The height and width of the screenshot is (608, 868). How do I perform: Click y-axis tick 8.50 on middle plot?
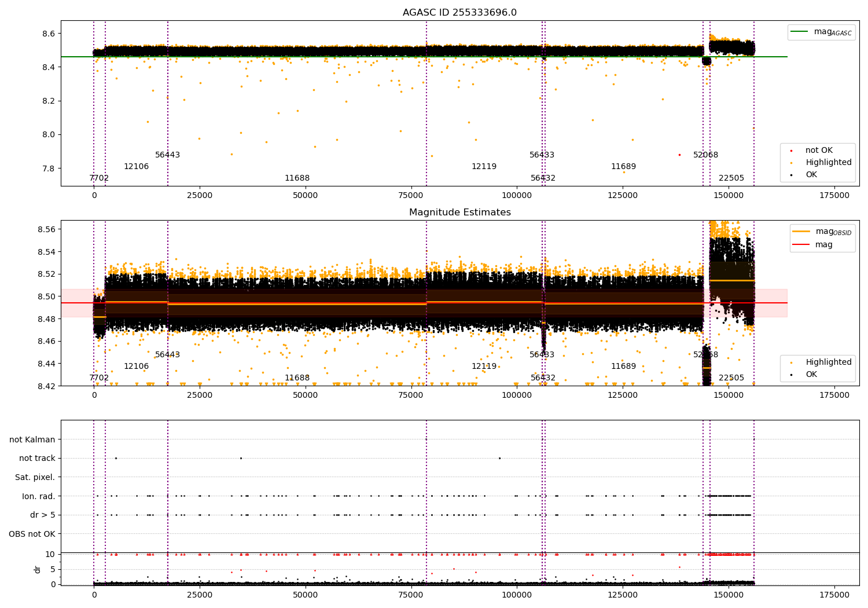coord(46,296)
